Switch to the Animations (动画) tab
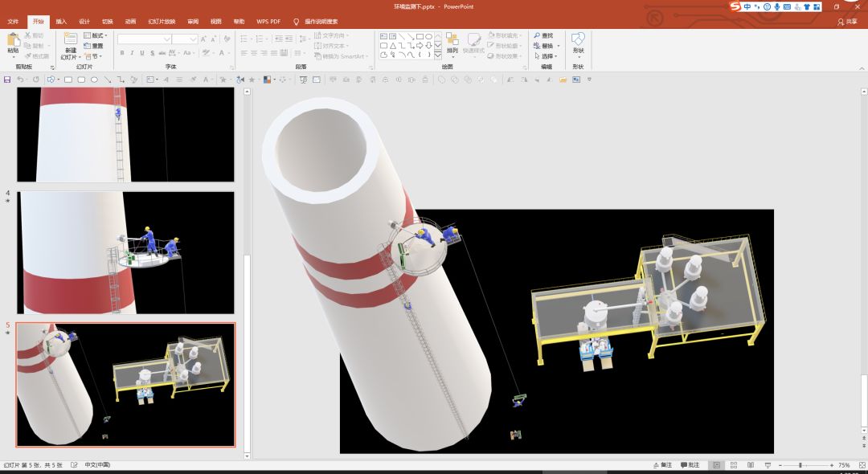Screen dimensions: 868x474 coord(131,22)
